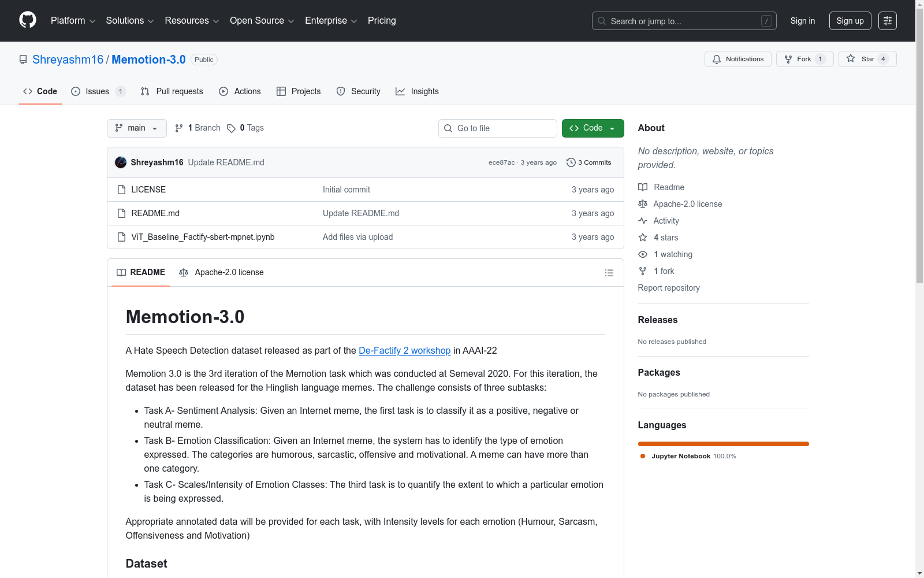Screen dimensions: 924x578
Task: Click Shreyashm16 avatar in commit row
Action: [x=121, y=162]
